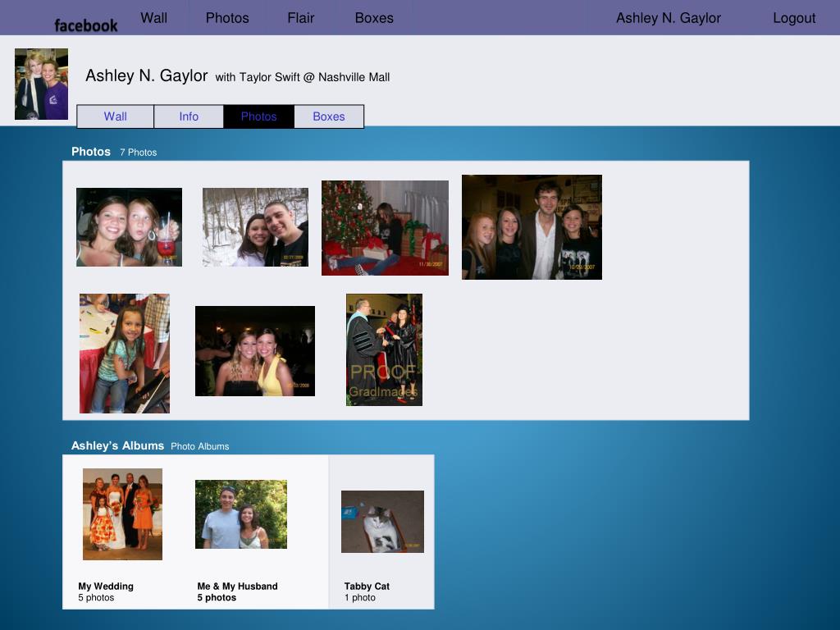The image size is (840, 630).
Task: Click the Photo Albums subheading
Action: pos(200,446)
